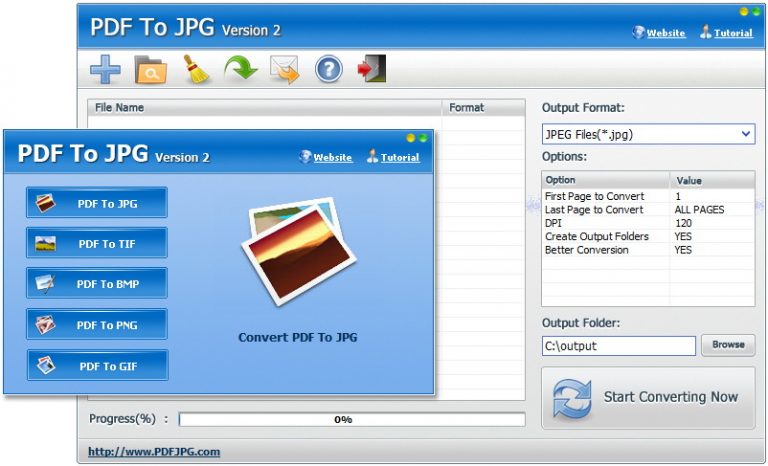This screenshot has height=466, width=768.
Task: Expand the Output Format dropdown
Action: tap(648, 134)
